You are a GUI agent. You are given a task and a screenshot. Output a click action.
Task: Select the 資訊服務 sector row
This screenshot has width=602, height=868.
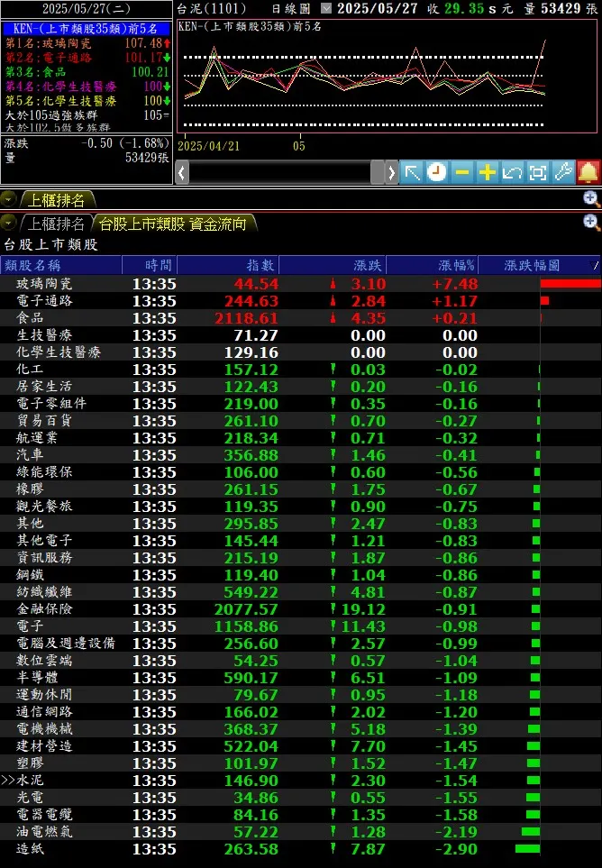click(301, 558)
